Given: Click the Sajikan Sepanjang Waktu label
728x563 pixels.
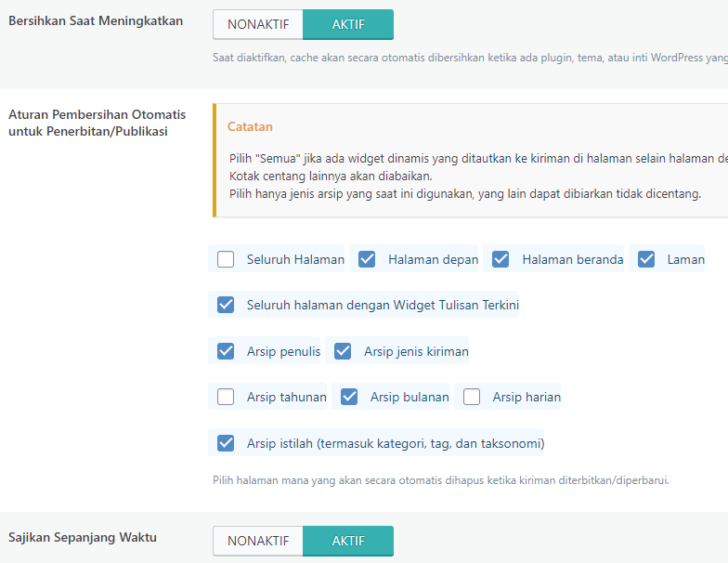Looking at the screenshot, I should coord(83,537).
